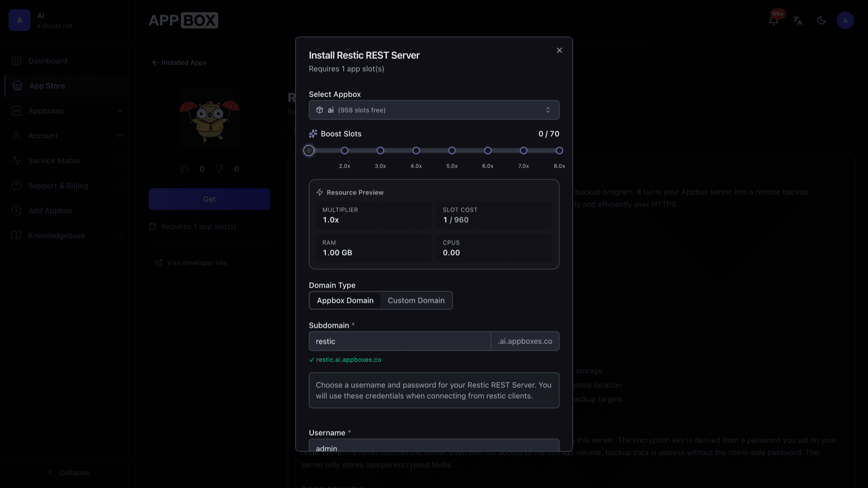This screenshot has width=868, height=488.
Task: Open the Select Appbox dropdown
Action: click(x=434, y=110)
